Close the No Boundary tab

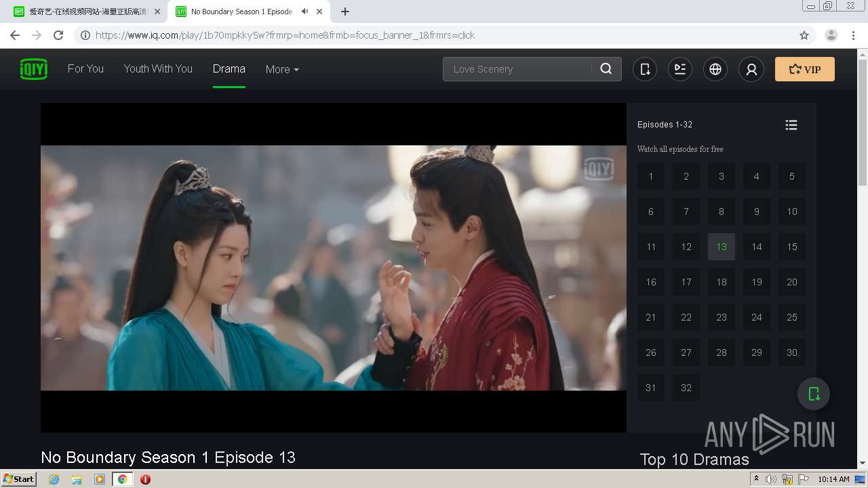[319, 12]
